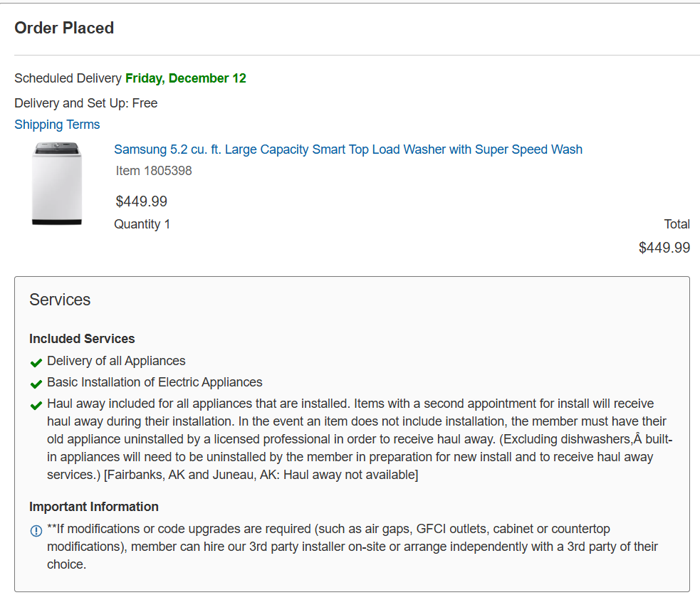Open the Shipping Terms link
700x600 pixels.
57,125
